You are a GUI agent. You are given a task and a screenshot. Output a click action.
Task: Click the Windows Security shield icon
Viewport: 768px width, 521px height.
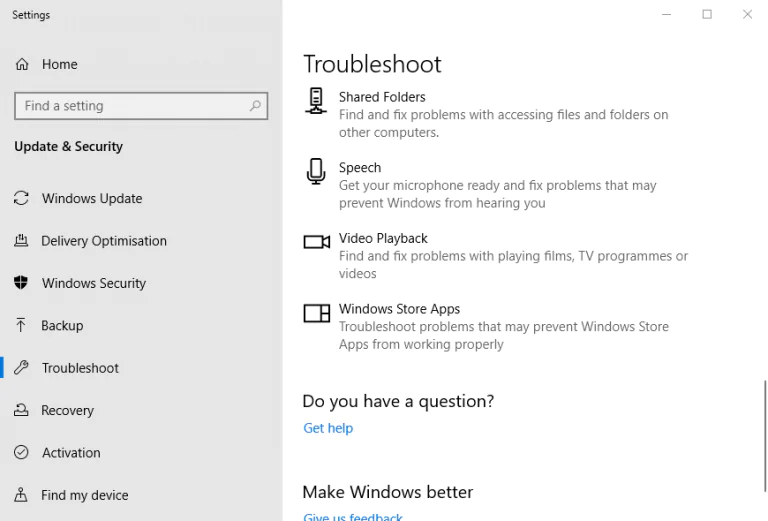pyautogui.click(x=21, y=283)
